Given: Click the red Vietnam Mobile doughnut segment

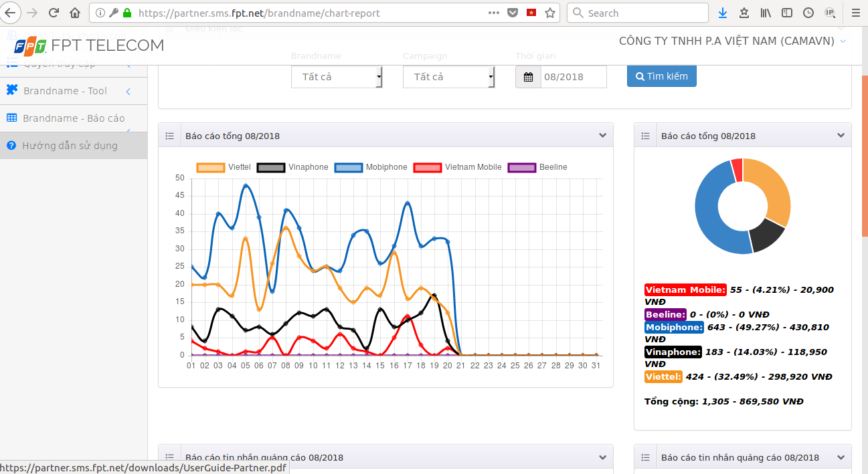Looking at the screenshot, I should (x=737, y=170).
